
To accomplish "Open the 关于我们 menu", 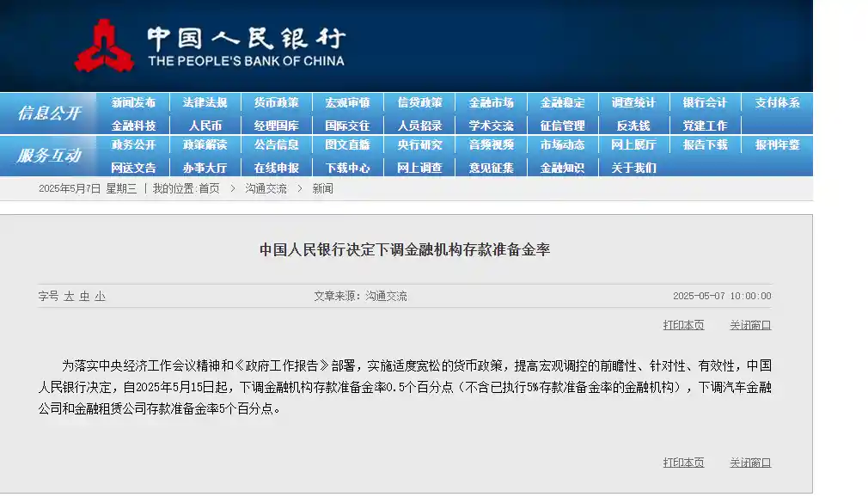I will (633, 166).
